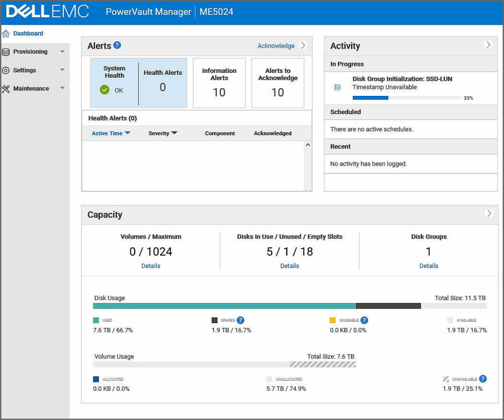Click the Health Alerts list scrollbar up arrow
The height and width of the screenshot is (420, 504).
tap(308, 145)
